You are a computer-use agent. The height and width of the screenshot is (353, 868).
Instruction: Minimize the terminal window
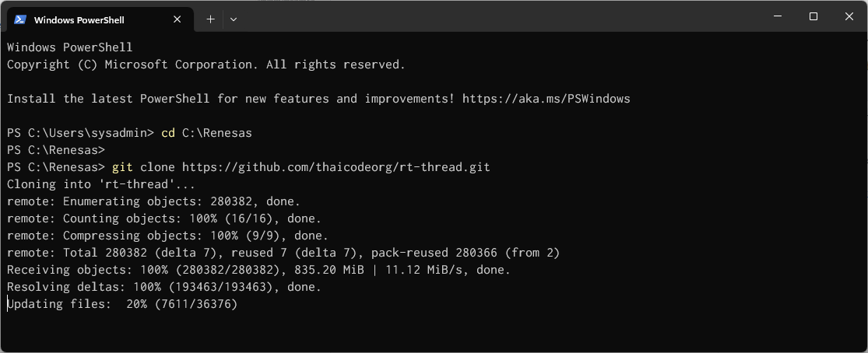[777, 16]
